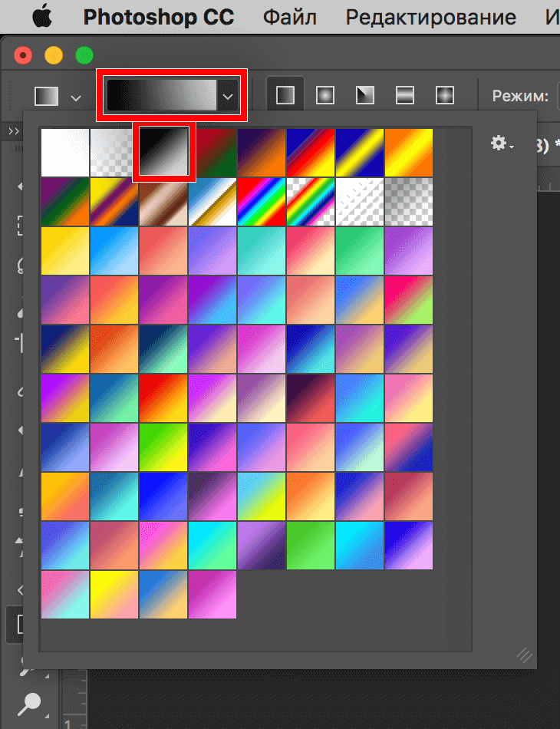The image size is (560, 729).
Task: Pick the rainbow spectrum gradient swatch
Action: coord(261,201)
